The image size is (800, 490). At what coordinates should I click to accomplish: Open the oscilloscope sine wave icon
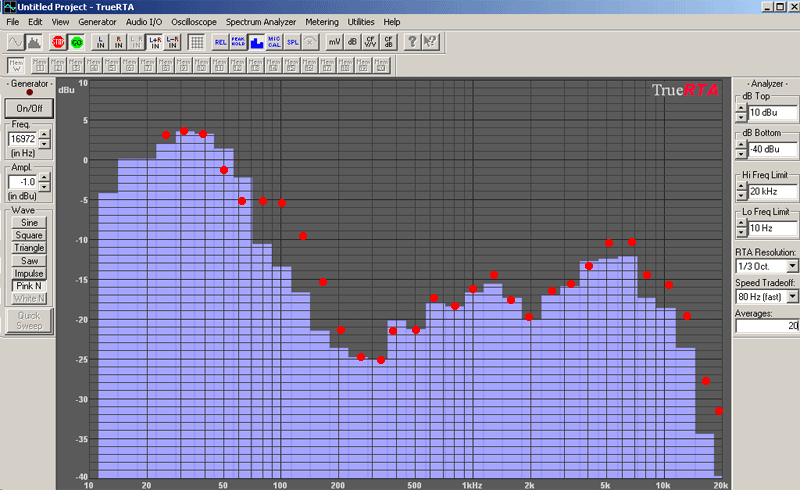[15, 42]
